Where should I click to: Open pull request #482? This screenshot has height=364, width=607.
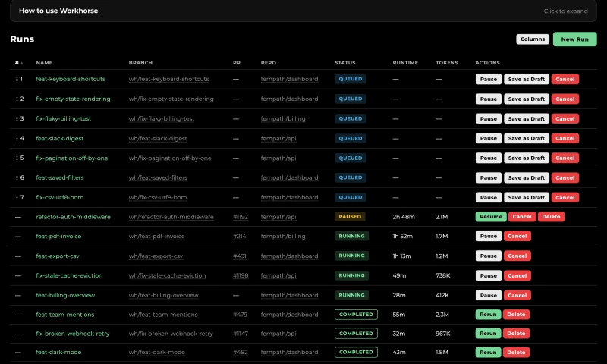click(240, 353)
